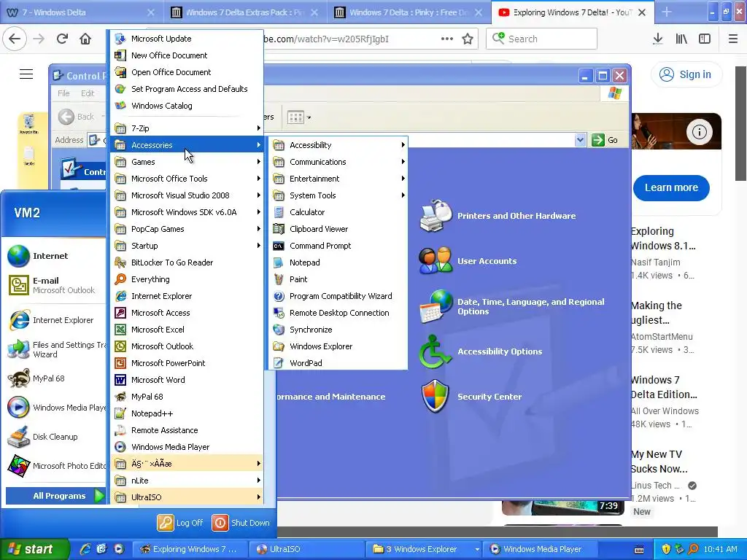Expand the Accessibility submenu
This screenshot has width=747, height=560.
coord(338,145)
